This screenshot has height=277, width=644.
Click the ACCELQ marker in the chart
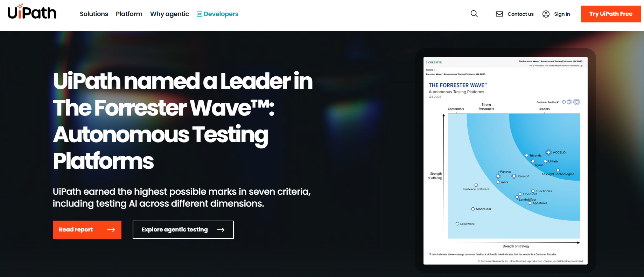[x=549, y=152]
